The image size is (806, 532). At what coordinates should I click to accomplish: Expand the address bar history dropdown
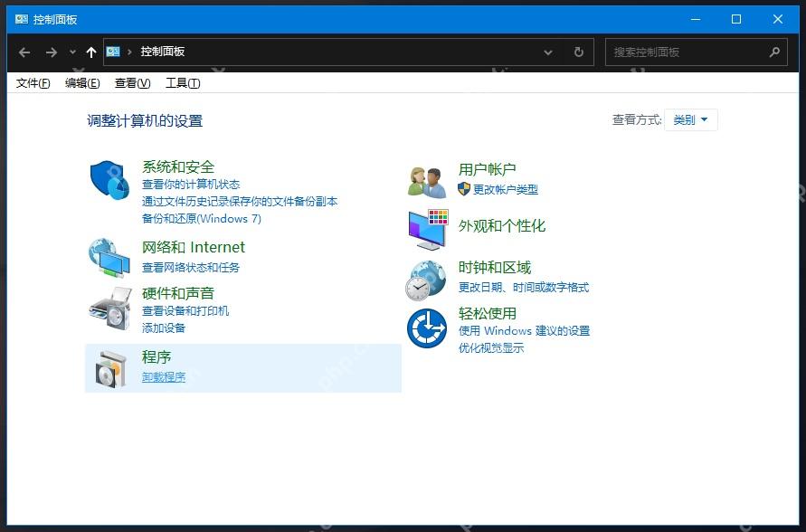tap(548, 52)
